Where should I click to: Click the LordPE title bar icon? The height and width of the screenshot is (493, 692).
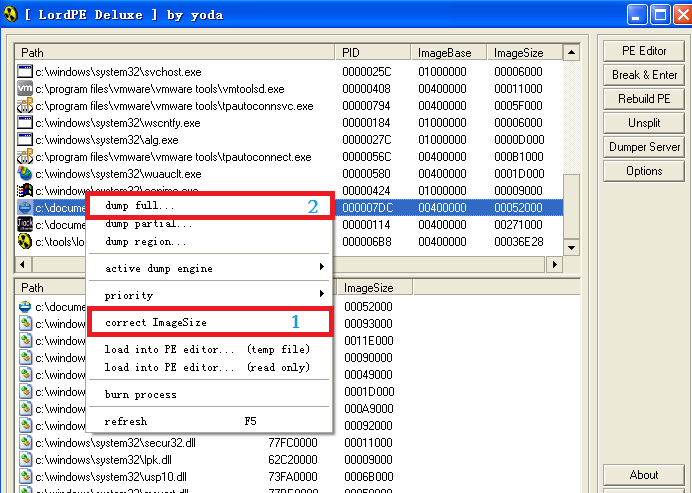[x=11, y=14]
